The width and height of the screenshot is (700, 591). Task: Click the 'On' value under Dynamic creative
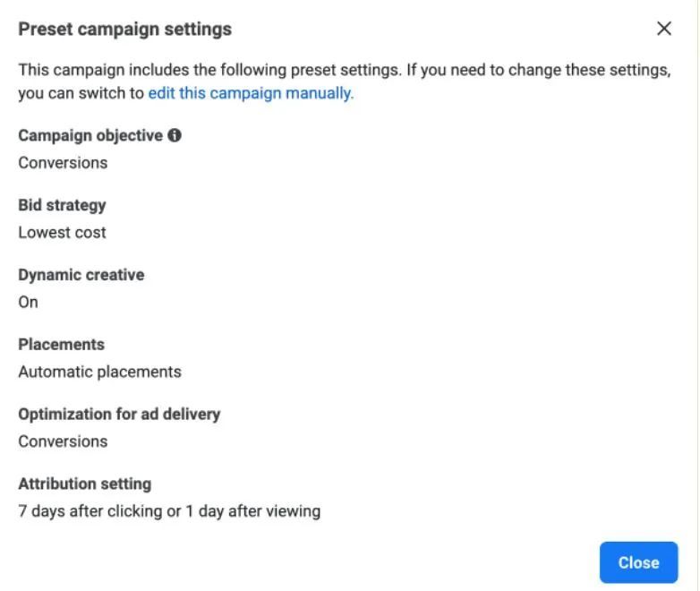click(x=29, y=303)
